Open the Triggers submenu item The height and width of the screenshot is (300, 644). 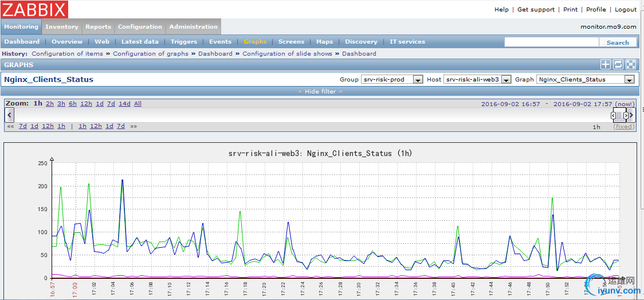183,42
